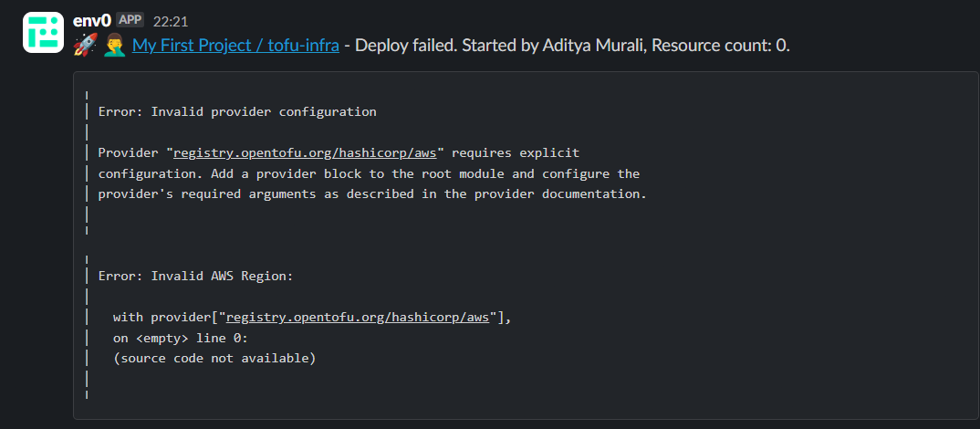
Task: Click the rocket emoji in the message
Action: [x=82, y=46]
